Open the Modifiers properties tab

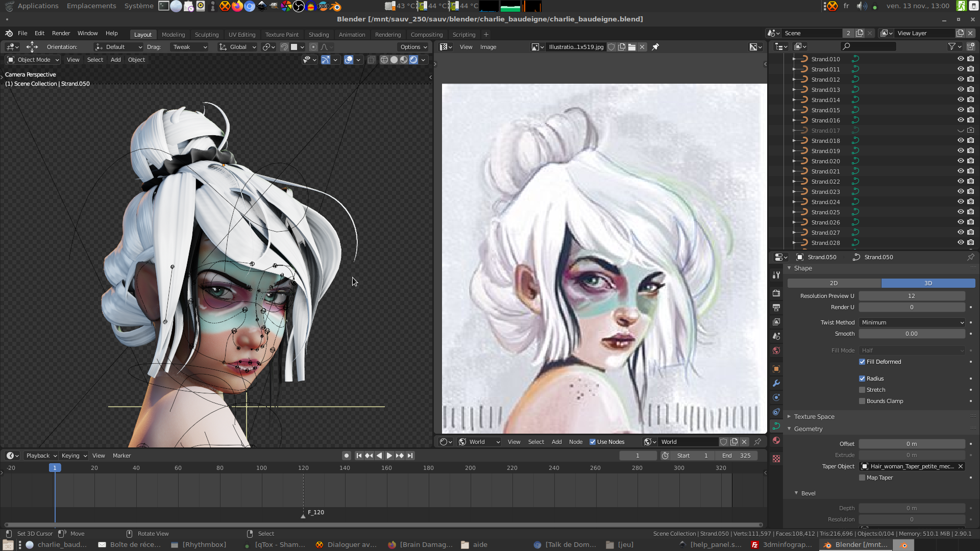776,383
